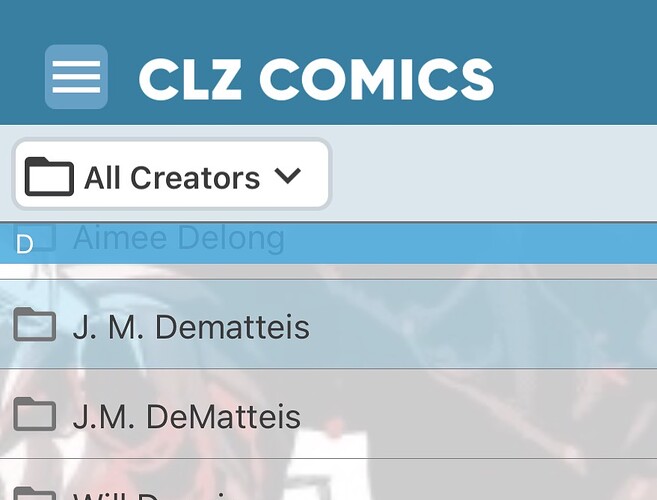Click the text J.M. DeMatteis
The image size is (657, 500).
187,417
